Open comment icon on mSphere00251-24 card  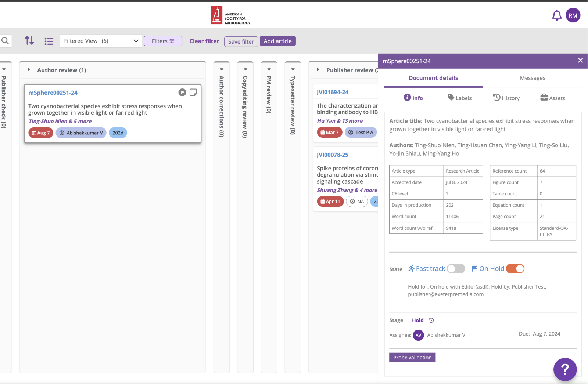(182, 93)
